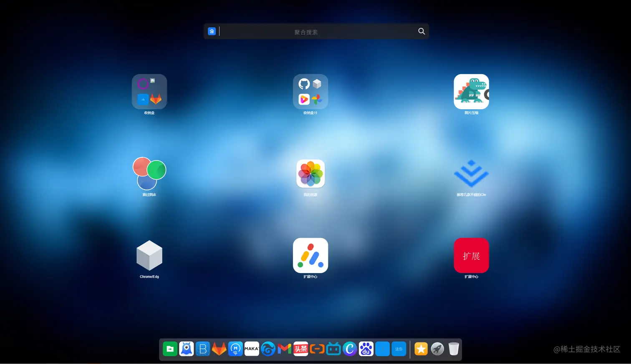Click the magnifier search button
Screen dimensions: 631x364
click(x=422, y=31)
